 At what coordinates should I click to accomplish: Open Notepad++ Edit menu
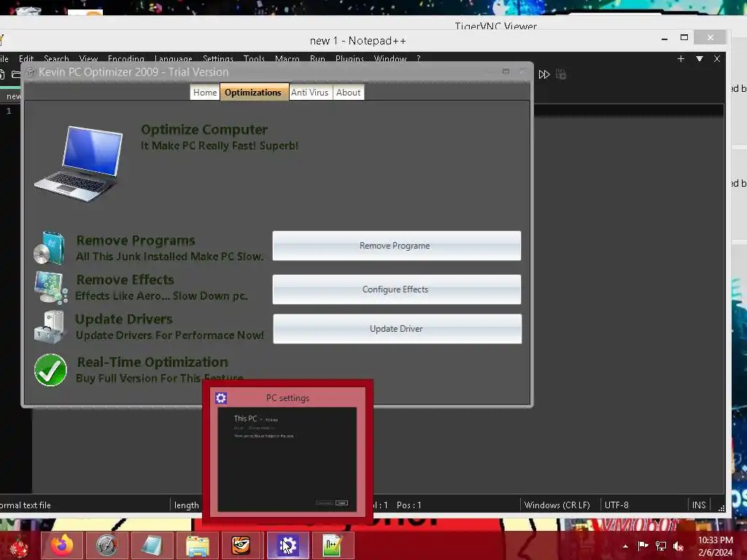coord(26,58)
